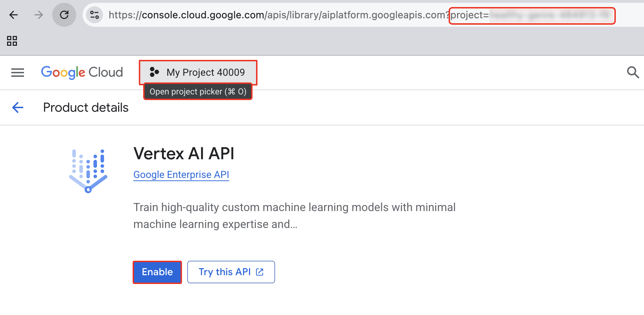This screenshot has width=644, height=315.
Task: Reload the page with the refresh icon
Action: [64, 15]
